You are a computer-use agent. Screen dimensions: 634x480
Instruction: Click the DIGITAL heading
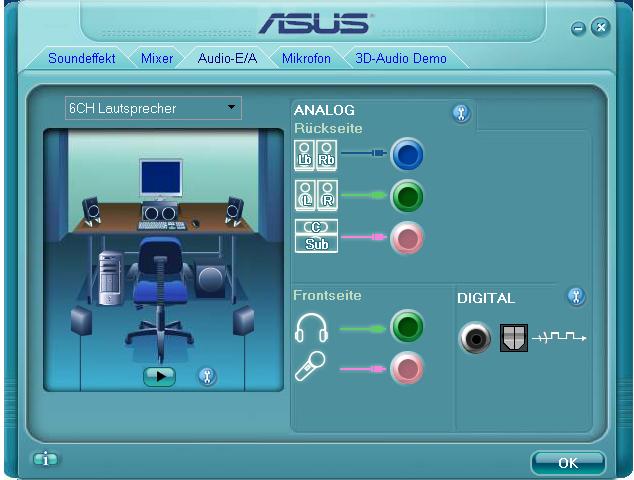[486, 298]
